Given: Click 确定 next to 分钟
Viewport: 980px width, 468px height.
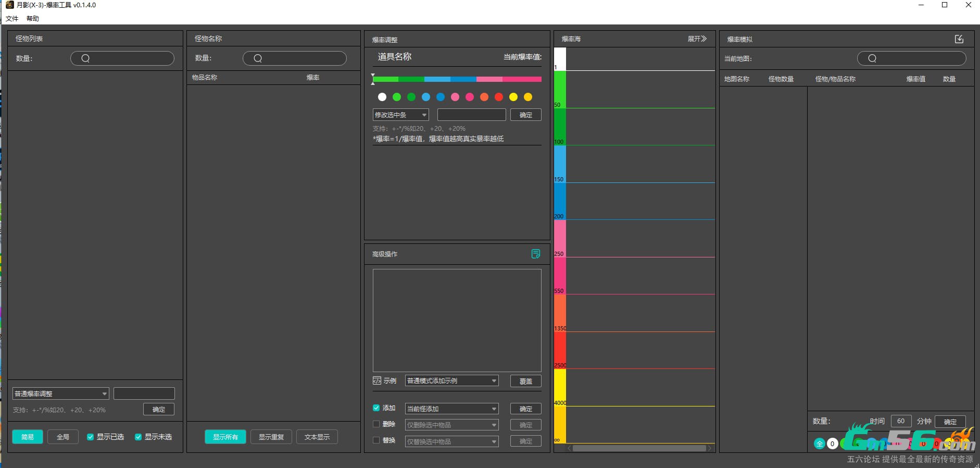Looking at the screenshot, I should [950, 422].
